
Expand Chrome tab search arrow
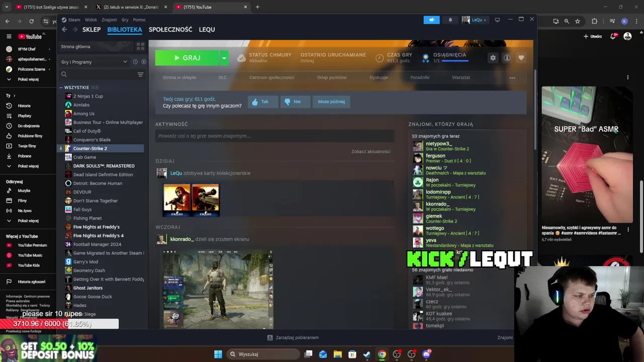(x=7, y=7)
